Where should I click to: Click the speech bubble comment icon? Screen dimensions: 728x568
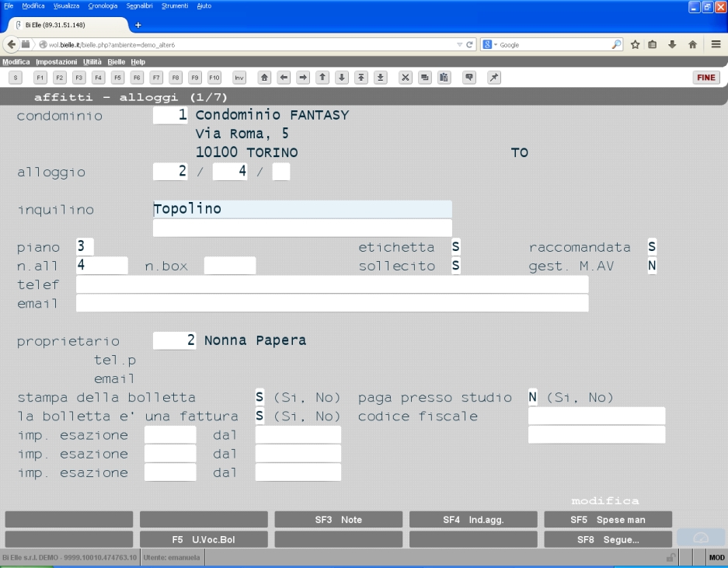tap(469, 78)
